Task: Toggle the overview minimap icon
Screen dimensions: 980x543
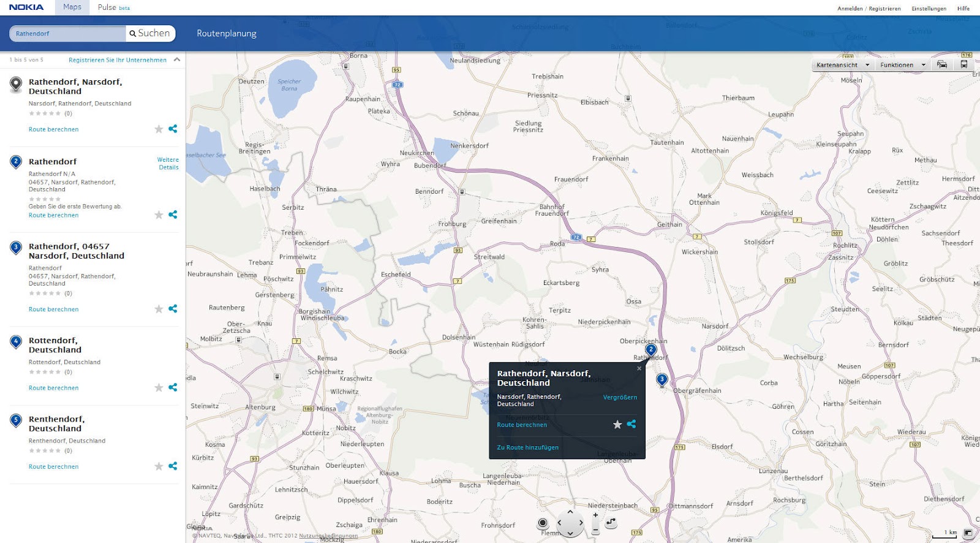Action: pos(968,533)
